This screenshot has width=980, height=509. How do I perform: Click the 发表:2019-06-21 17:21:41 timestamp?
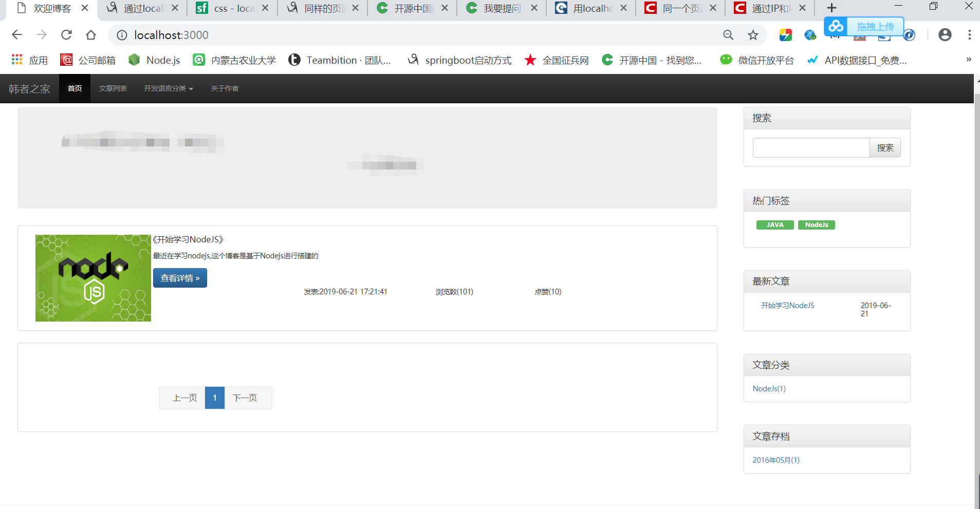tap(345, 292)
